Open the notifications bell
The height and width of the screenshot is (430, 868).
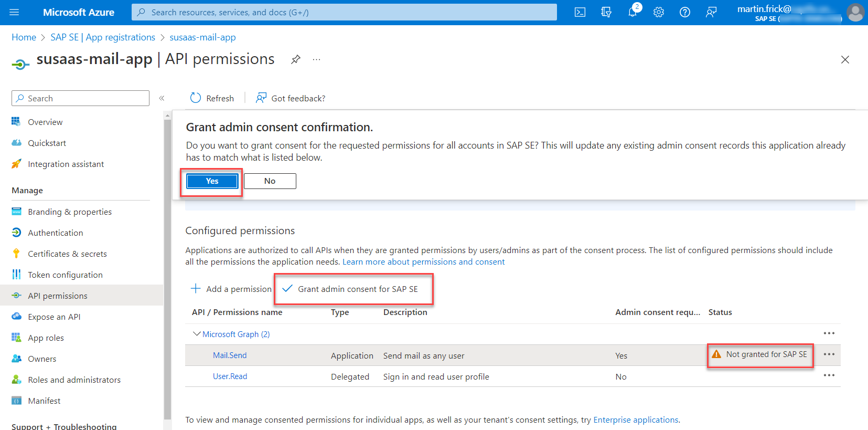[633, 12]
